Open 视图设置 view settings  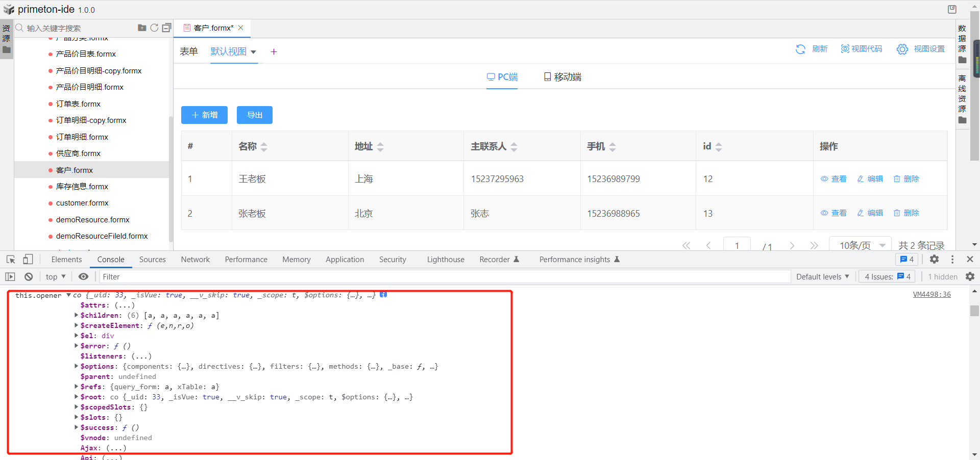[921, 49]
